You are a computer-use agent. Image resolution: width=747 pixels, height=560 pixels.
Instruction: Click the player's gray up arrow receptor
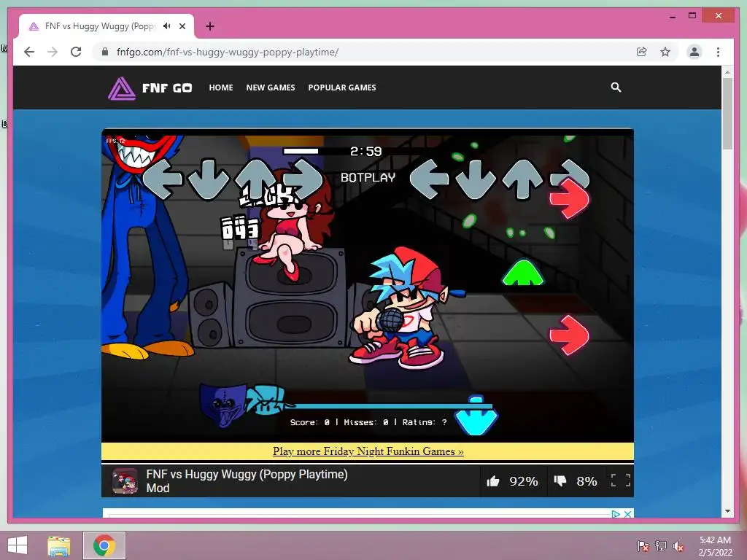522,179
